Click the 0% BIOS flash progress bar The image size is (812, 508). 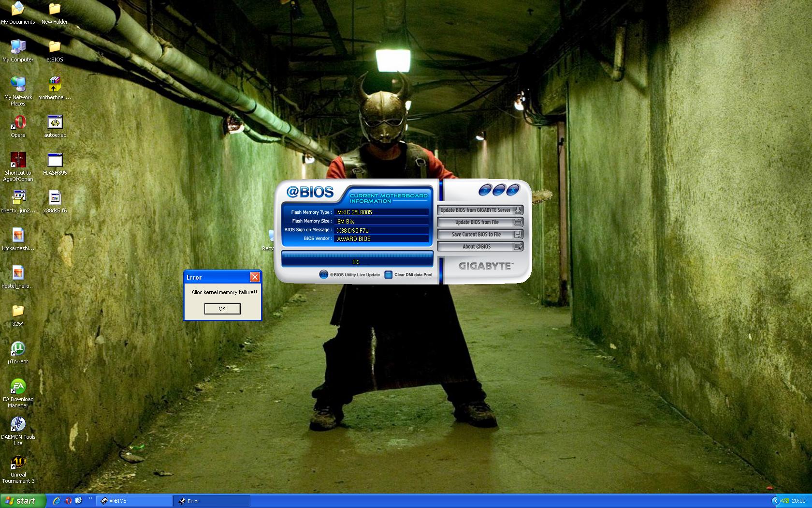[x=357, y=260]
